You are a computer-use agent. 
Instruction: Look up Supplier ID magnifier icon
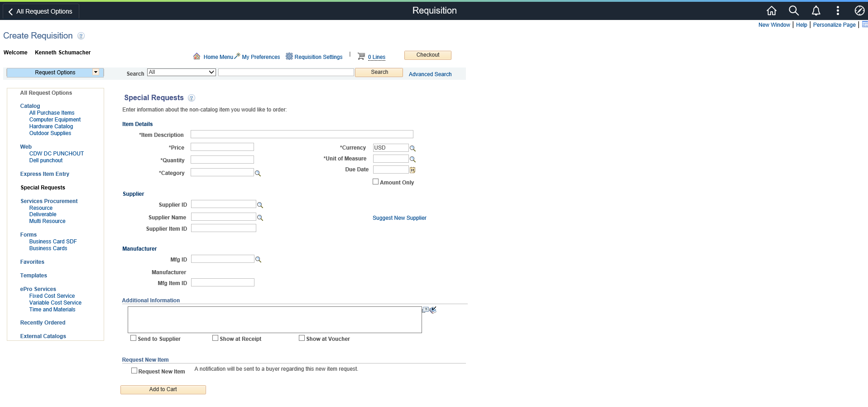(x=260, y=205)
